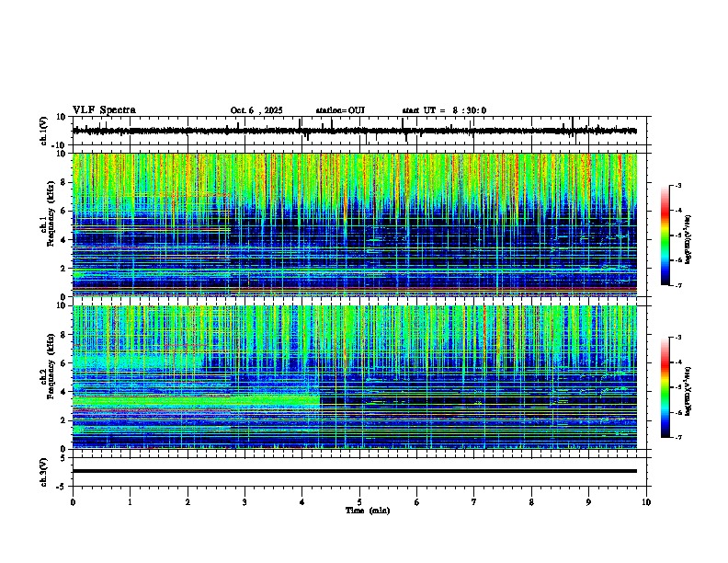Click inside the ch.1 spectrogram panel

tap(355, 224)
